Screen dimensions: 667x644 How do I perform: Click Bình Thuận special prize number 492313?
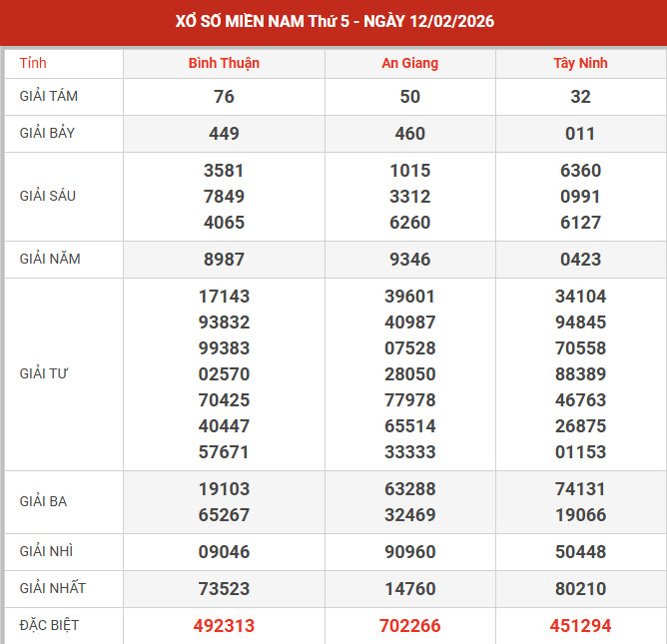[x=224, y=626]
